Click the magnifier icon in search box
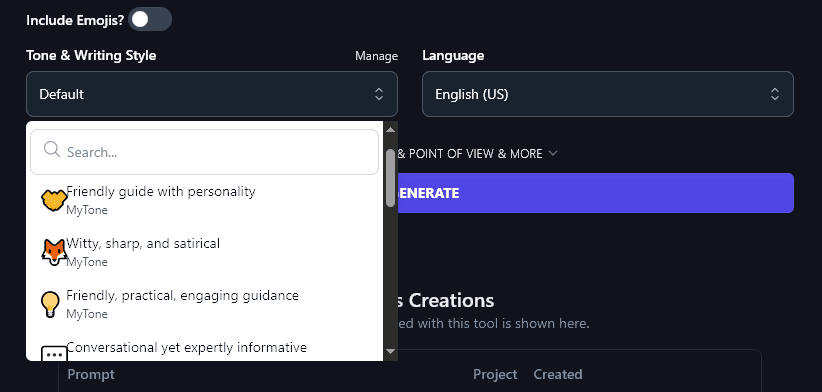This screenshot has width=822, height=392. (x=52, y=150)
